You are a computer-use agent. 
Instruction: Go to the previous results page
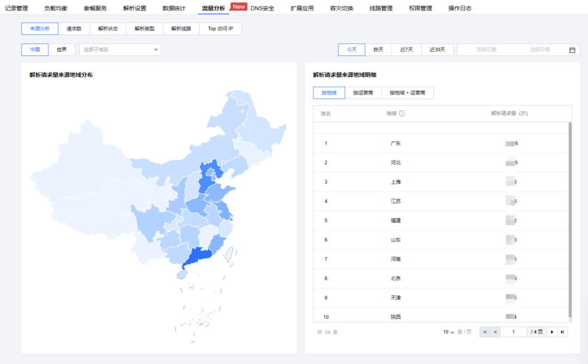pos(495,332)
